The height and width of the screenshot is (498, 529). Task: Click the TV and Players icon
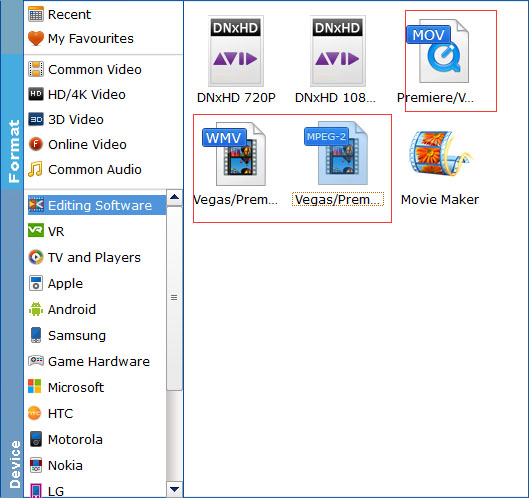click(x=36, y=257)
